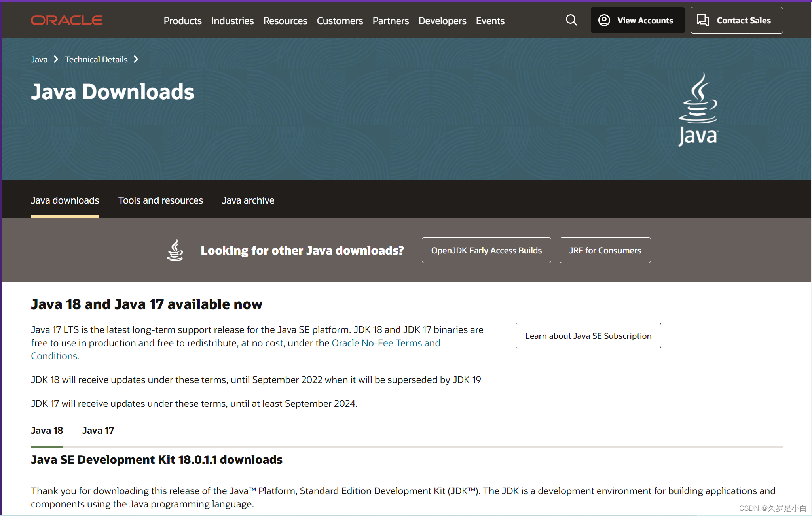The image size is (812, 516).
Task: Open the Customers menu
Action: click(340, 21)
